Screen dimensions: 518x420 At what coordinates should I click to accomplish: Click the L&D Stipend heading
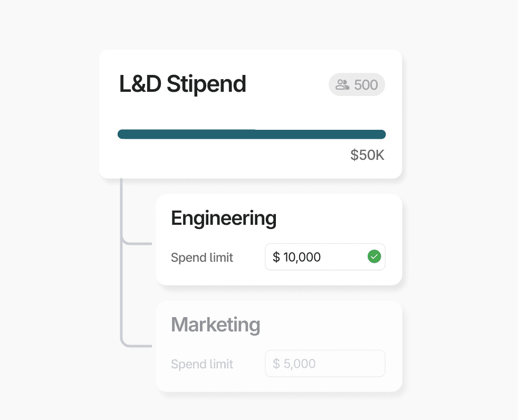pos(183,83)
